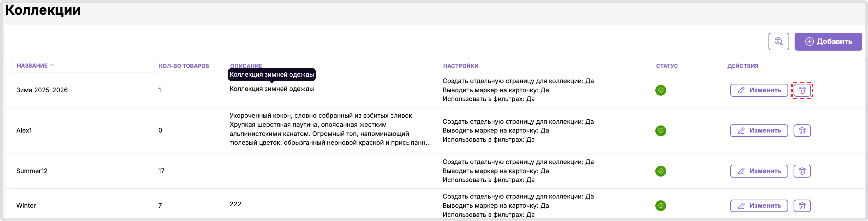Click the pencil icon in Summer12's Изменить button
The width and height of the screenshot is (868, 221).
click(x=741, y=171)
